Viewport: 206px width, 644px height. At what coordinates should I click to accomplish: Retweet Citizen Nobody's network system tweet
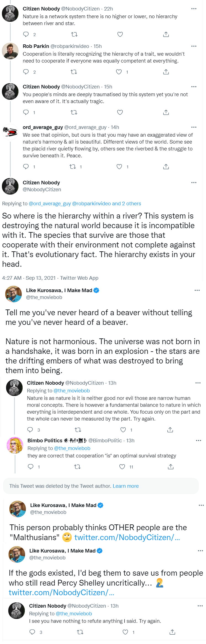pyautogui.click(x=74, y=34)
